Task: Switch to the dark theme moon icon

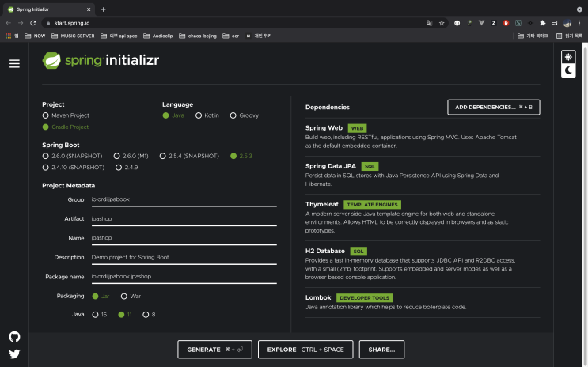Action: pyautogui.click(x=568, y=70)
